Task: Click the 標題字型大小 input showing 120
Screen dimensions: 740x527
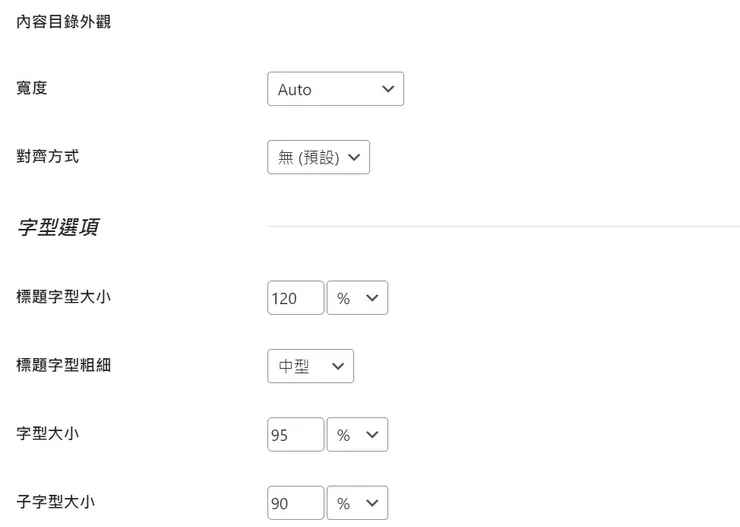Action: (x=295, y=298)
